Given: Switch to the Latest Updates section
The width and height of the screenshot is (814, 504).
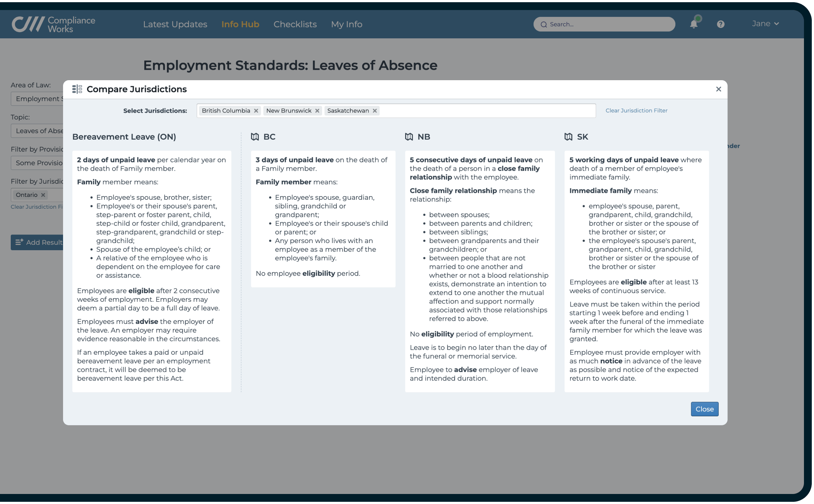Looking at the screenshot, I should click(175, 24).
